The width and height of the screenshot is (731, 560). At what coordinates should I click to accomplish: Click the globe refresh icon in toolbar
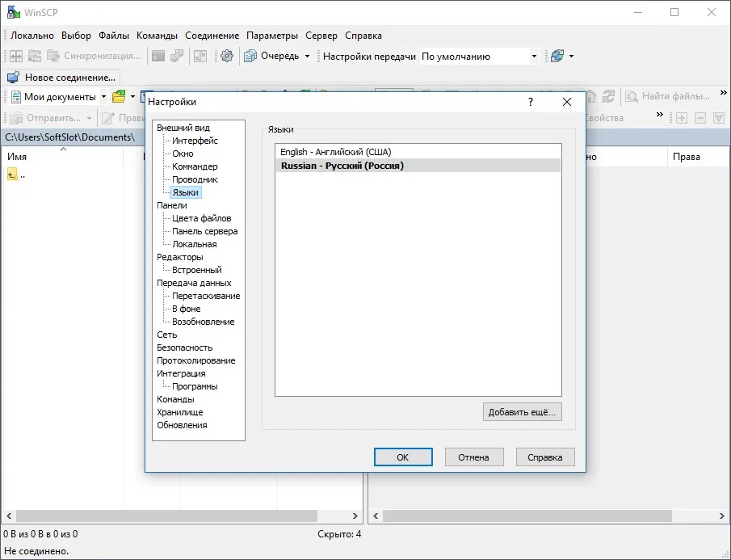point(557,56)
